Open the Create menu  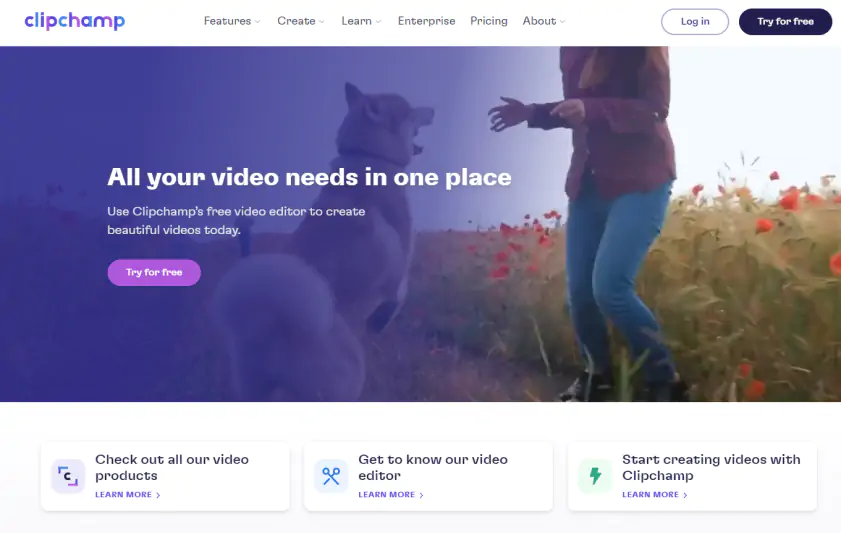[x=296, y=21]
